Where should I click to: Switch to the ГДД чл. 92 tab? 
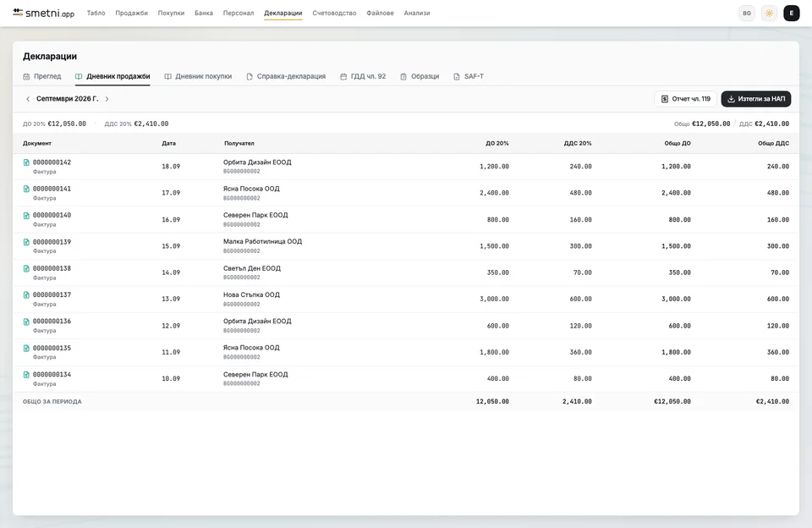[x=363, y=76]
